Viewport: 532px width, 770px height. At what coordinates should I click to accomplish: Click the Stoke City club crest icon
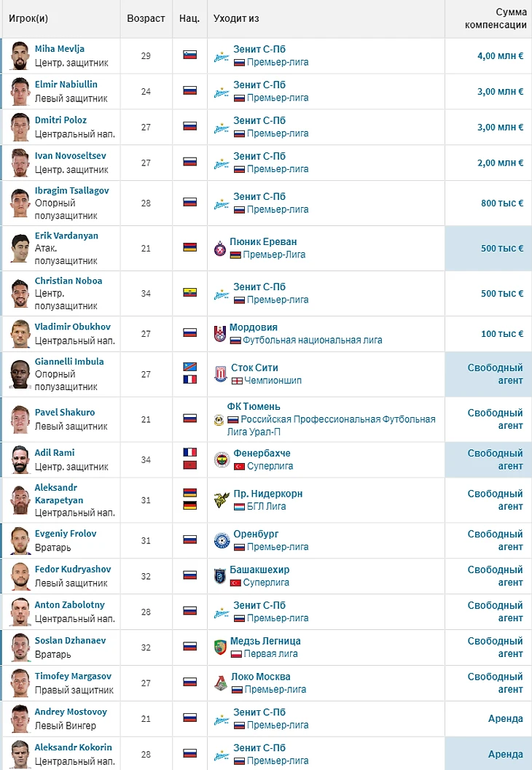point(221,374)
